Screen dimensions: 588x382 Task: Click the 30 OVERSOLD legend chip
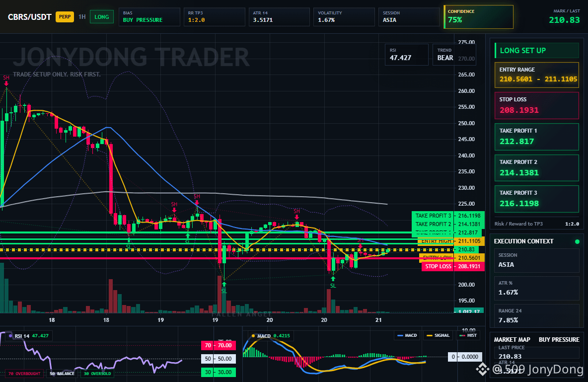pos(97,374)
